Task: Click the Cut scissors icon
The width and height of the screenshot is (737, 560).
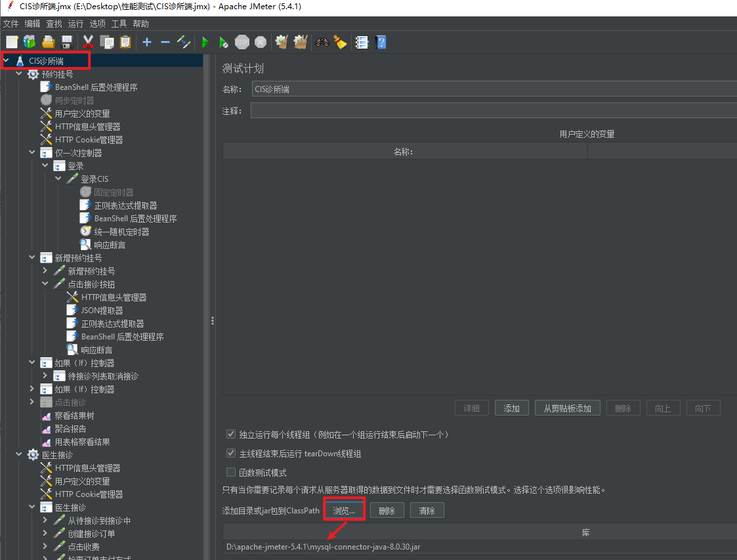Action: coord(88,42)
